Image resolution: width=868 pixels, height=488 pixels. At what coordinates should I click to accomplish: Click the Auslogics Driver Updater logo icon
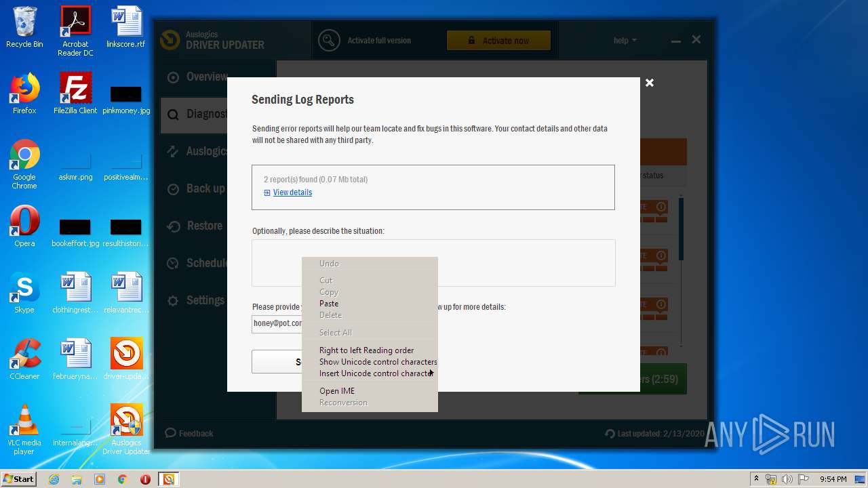pos(170,40)
